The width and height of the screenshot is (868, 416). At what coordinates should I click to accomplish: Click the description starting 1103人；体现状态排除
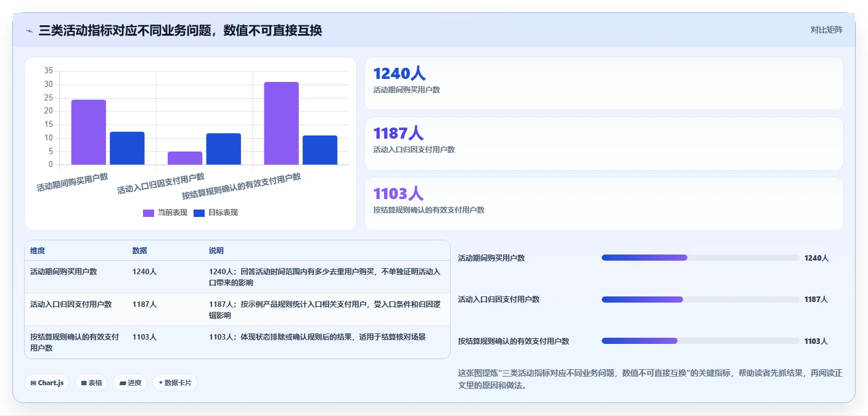point(317,337)
